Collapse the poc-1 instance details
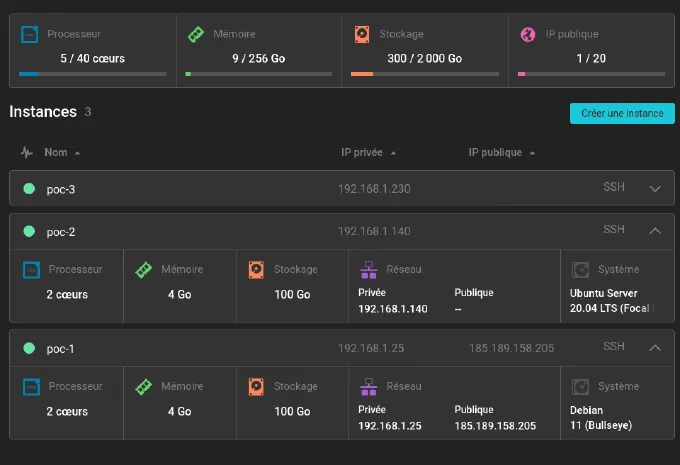This screenshot has width=680, height=465. point(655,347)
